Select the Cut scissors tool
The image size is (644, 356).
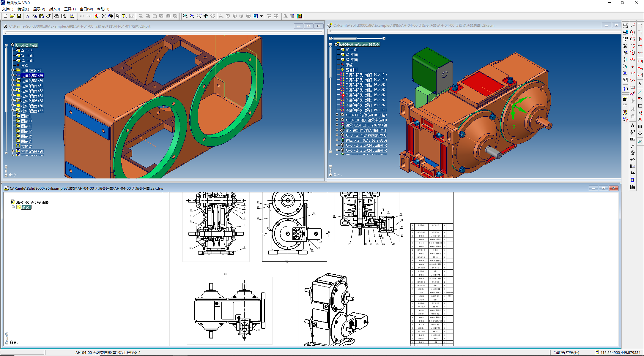pos(27,16)
